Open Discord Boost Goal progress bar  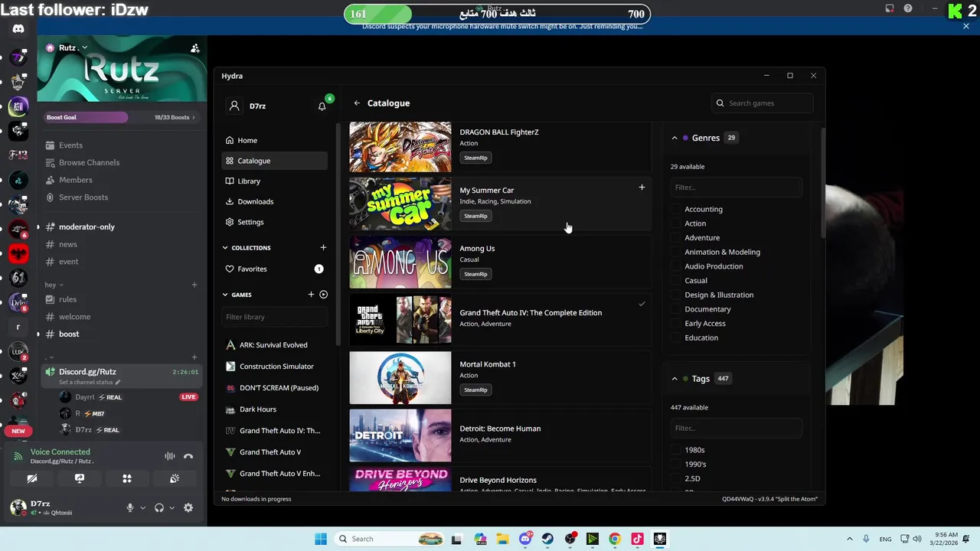click(x=121, y=117)
